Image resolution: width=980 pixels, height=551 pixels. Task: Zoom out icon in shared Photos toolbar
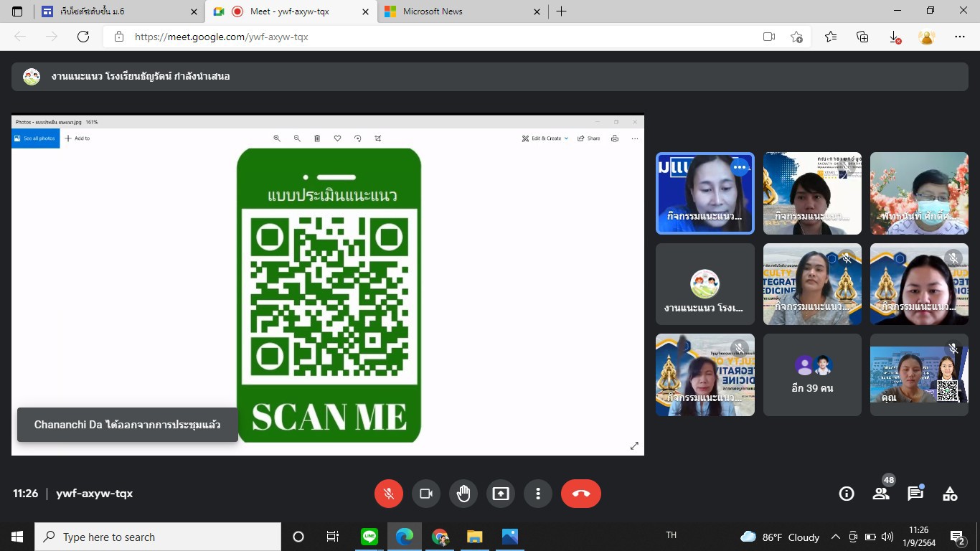pos(297,138)
